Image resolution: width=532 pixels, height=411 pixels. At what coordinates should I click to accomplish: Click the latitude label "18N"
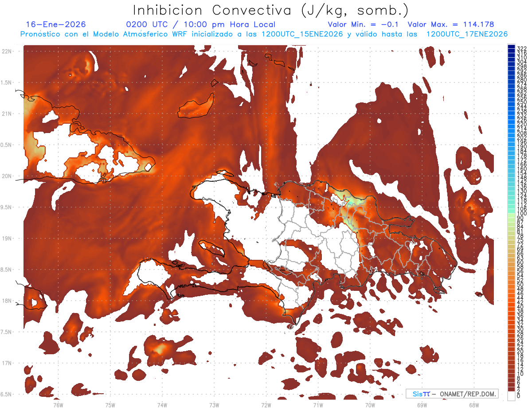pos(7,301)
